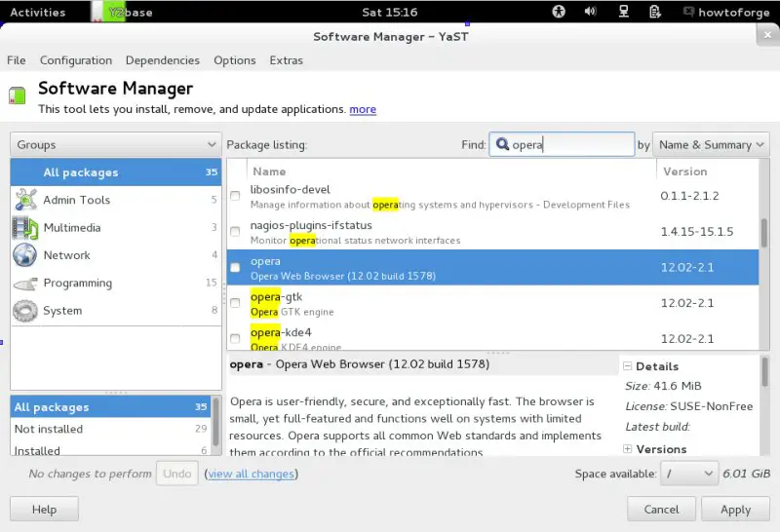Click the search magnifier icon in Find
780x532 pixels.
pyautogui.click(x=502, y=144)
